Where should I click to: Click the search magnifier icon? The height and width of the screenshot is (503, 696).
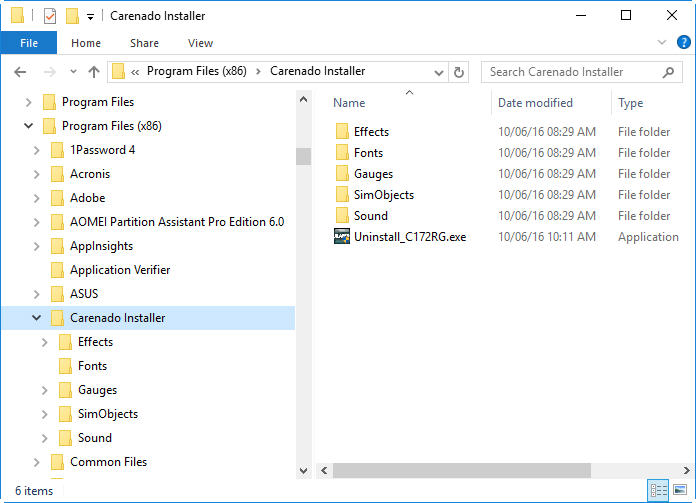[669, 72]
